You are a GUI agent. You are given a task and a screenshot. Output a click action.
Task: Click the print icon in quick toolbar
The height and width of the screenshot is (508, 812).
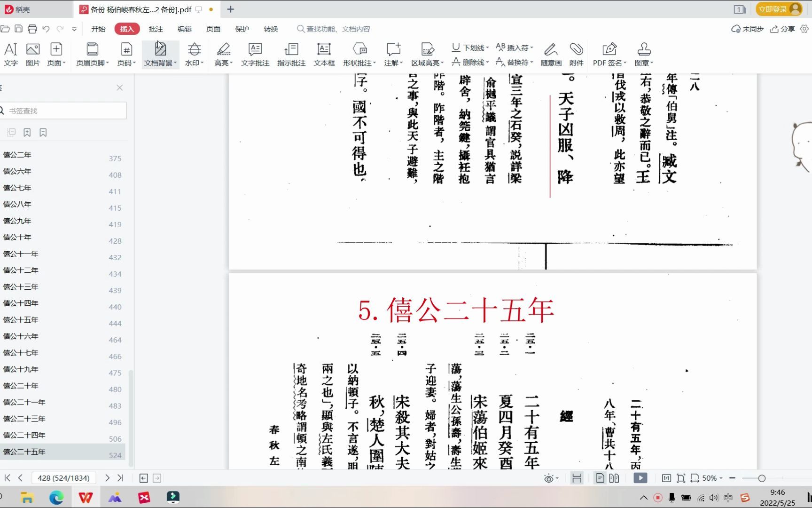32,29
